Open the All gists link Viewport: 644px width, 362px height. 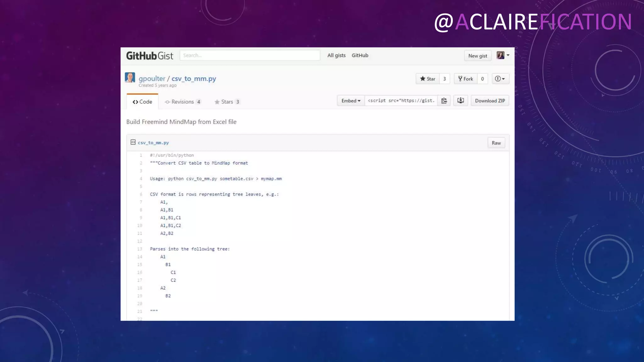[x=336, y=55]
